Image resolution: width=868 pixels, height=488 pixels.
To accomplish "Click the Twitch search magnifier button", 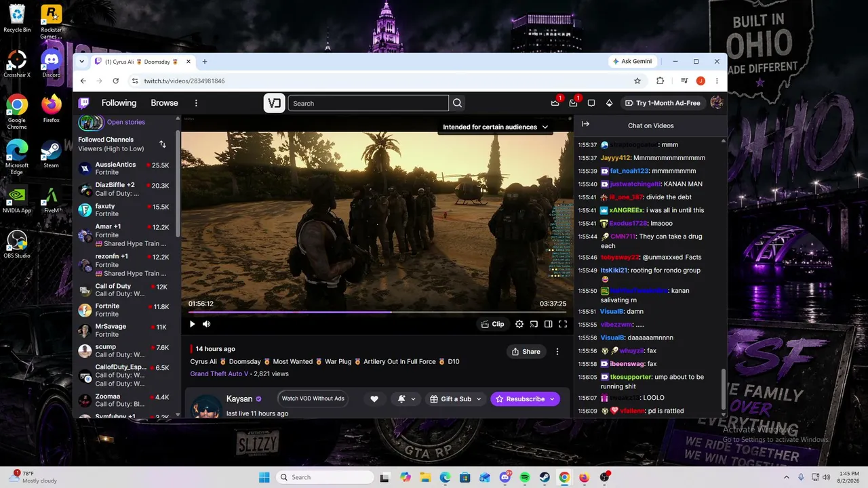I will click(458, 103).
